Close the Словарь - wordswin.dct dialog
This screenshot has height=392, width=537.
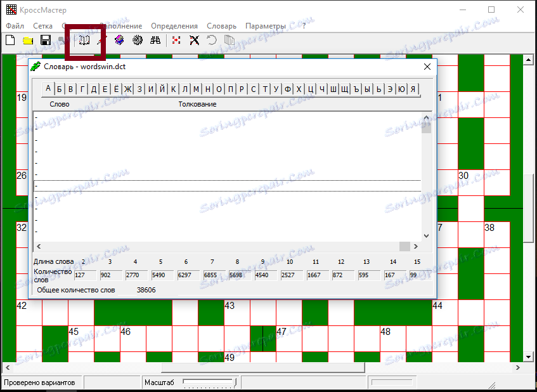point(427,67)
